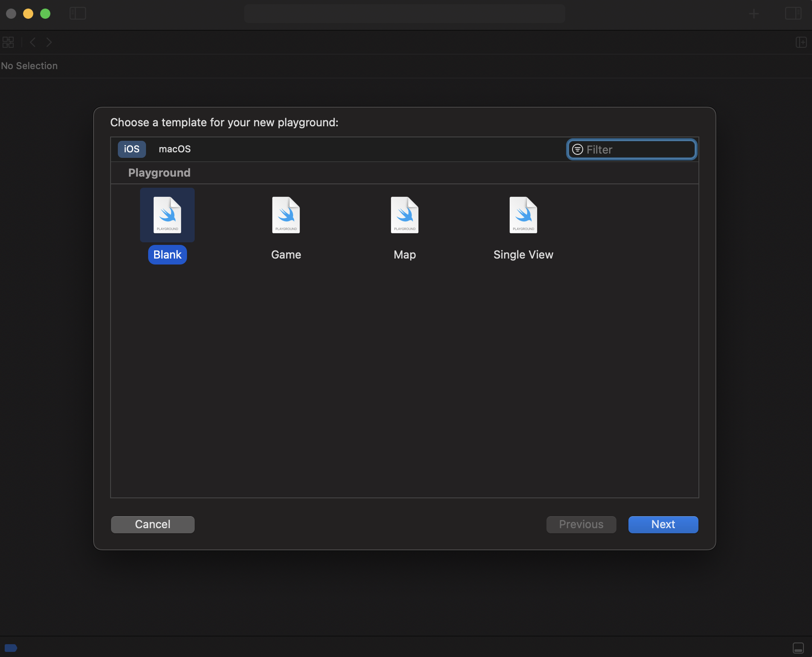Viewport: 812px width, 657px height.
Task: Click the Game template label
Action: point(286,255)
